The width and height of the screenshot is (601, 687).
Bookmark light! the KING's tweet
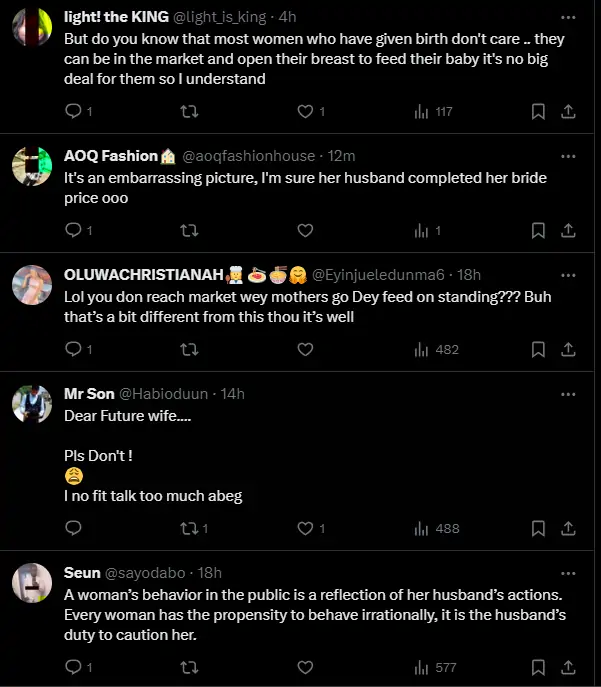click(538, 111)
